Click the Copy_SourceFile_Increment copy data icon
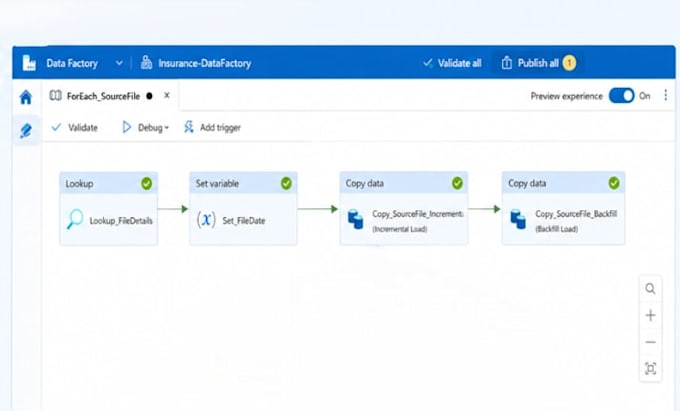The width and height of the screenshot is (680, 411). (x=356, y=219)
